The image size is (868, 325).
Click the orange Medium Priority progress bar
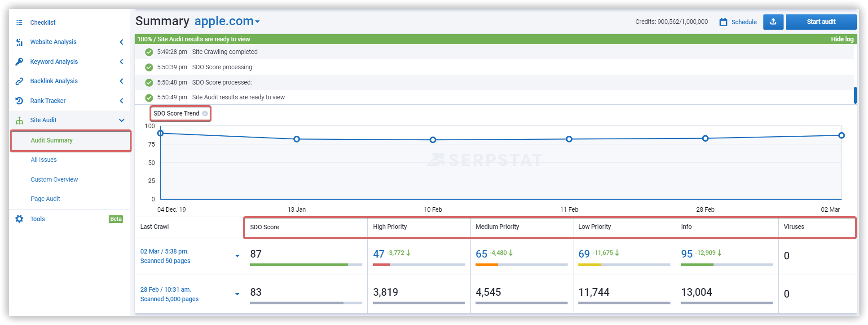tap(487, 265)
